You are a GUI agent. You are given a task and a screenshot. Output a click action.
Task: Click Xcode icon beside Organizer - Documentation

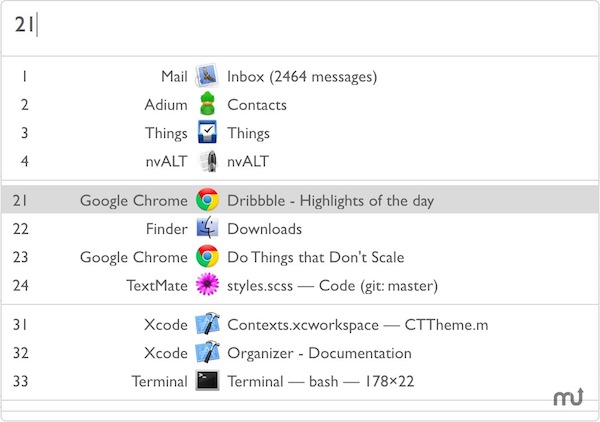(x=207, y=352)
